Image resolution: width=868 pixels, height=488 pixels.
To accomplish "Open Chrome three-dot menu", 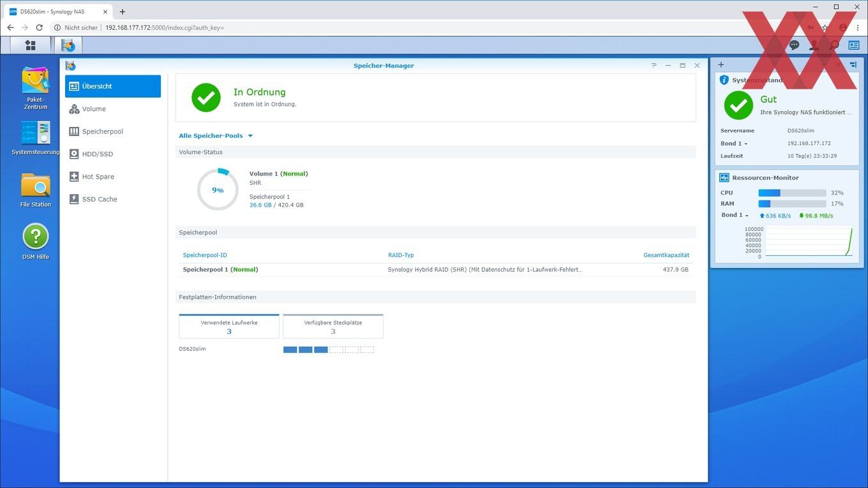I will pyautogui.click(x=858, y=27).
